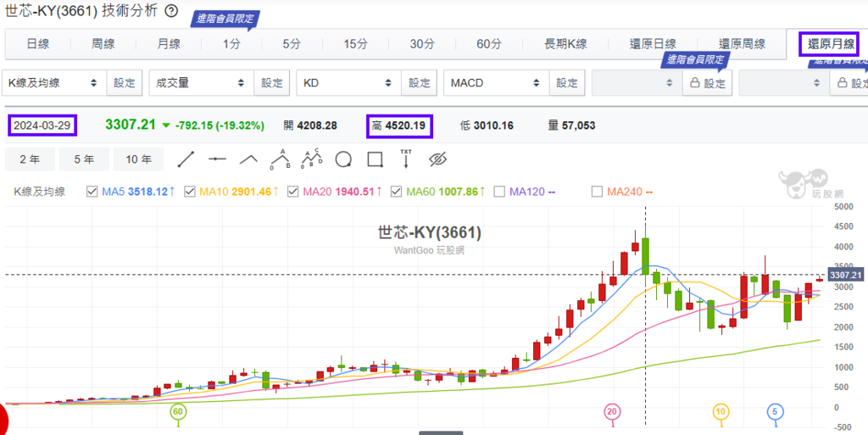The width and height of the screenshot is (868, 435).
Task: Select the TXT text annotation tool
Action: [x=406, y=159]
